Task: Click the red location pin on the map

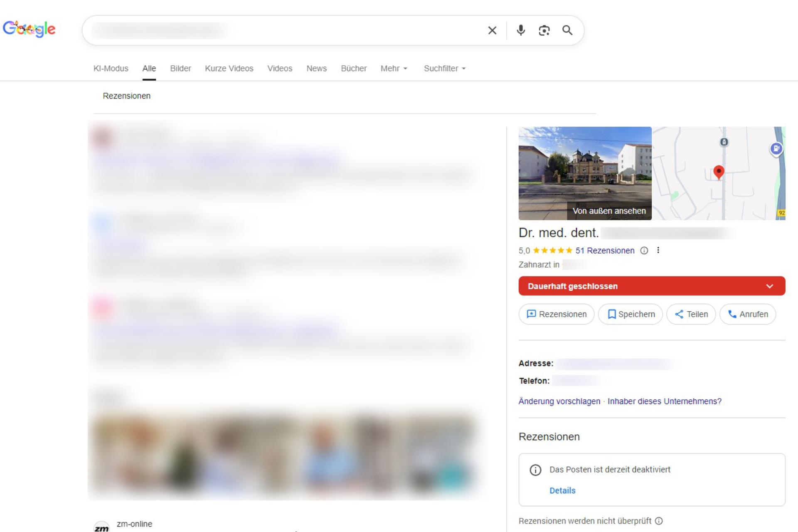Action: click(719, 172)
